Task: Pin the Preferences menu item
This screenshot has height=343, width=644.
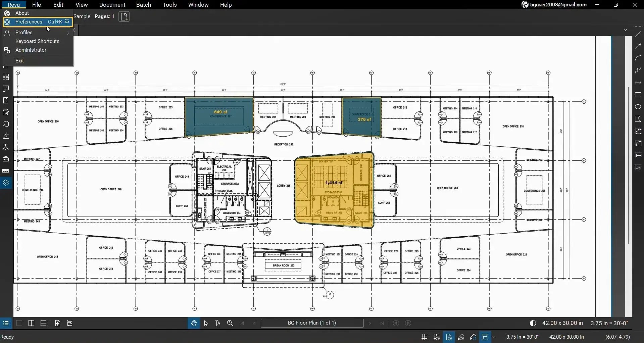Action: 67,22
